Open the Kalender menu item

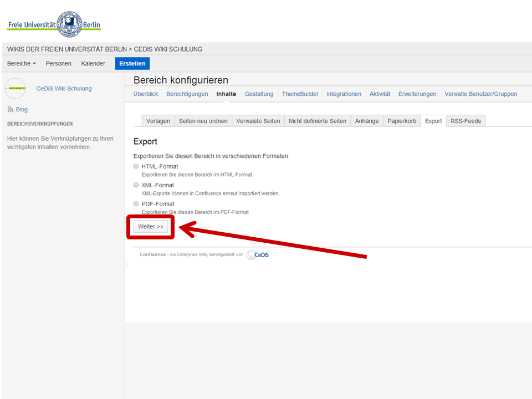[93, 63]
